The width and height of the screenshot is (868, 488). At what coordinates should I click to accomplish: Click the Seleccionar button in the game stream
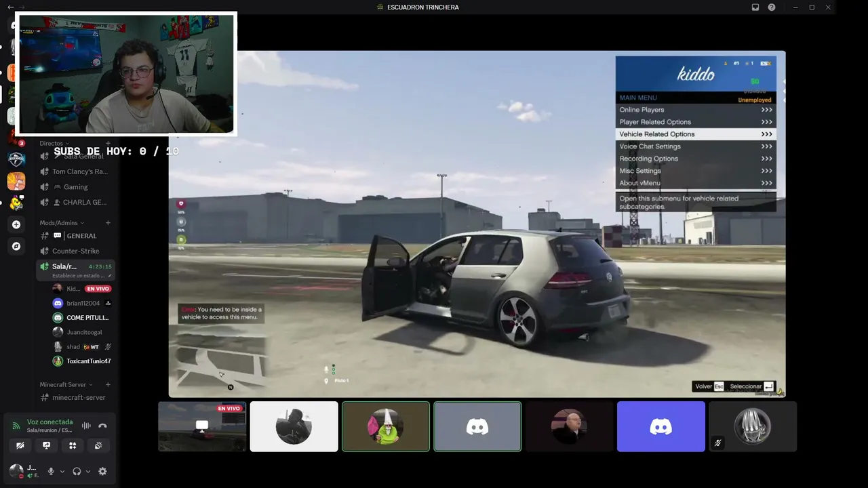(751, 386)
